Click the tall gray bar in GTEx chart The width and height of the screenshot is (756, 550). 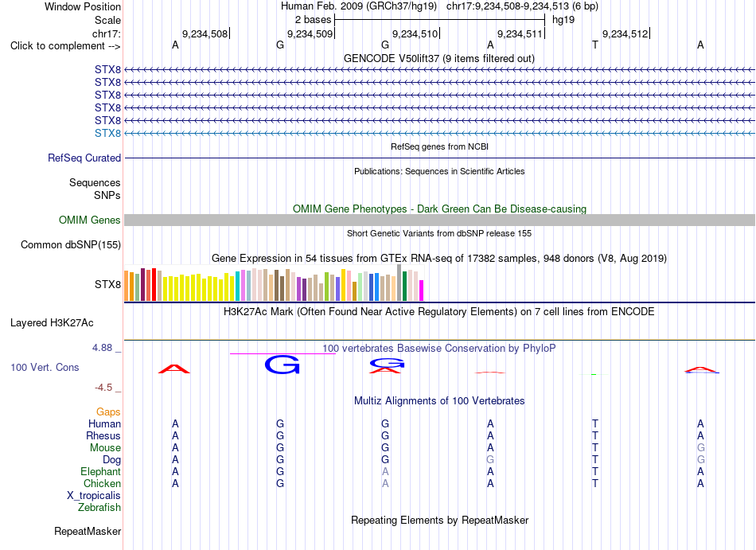pyautogui.click(x=399, y=283)
